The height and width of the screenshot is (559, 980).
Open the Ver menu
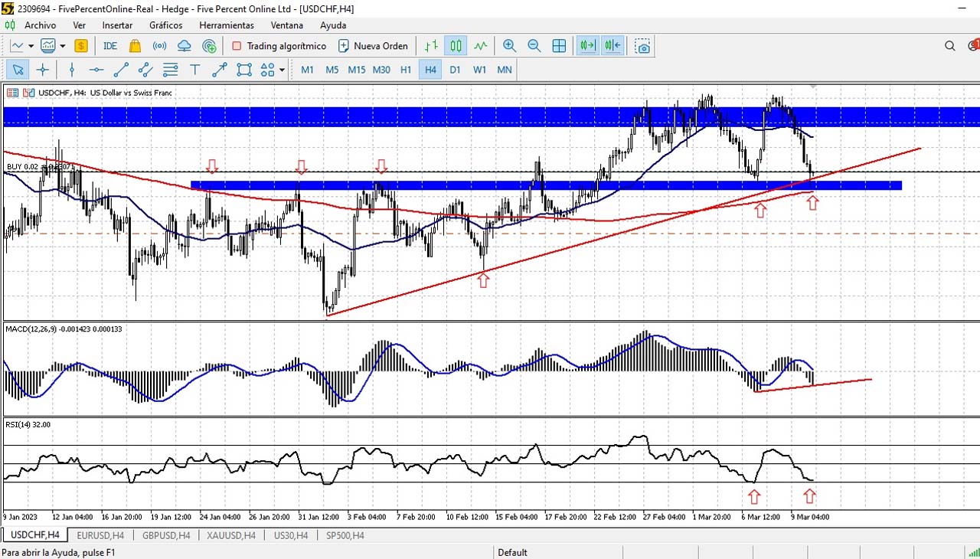[x=80, y=25]
